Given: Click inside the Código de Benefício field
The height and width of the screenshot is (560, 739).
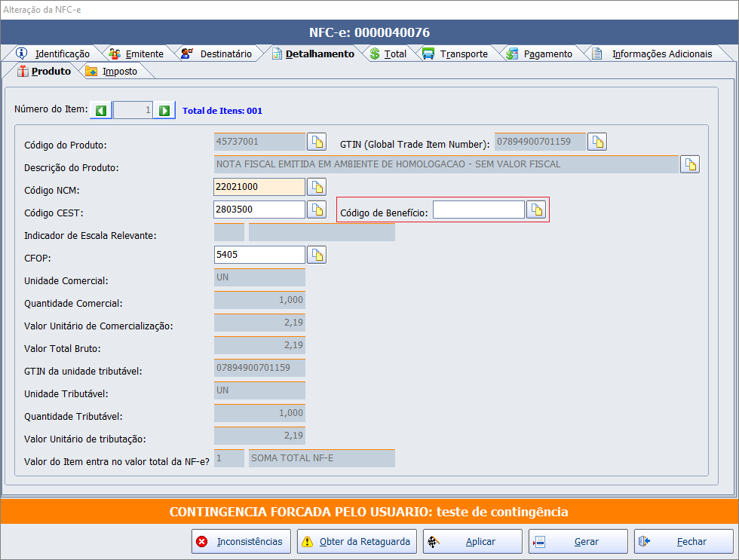Looking at the screenshot, I should pyautogui.click(x=478, y=210).
